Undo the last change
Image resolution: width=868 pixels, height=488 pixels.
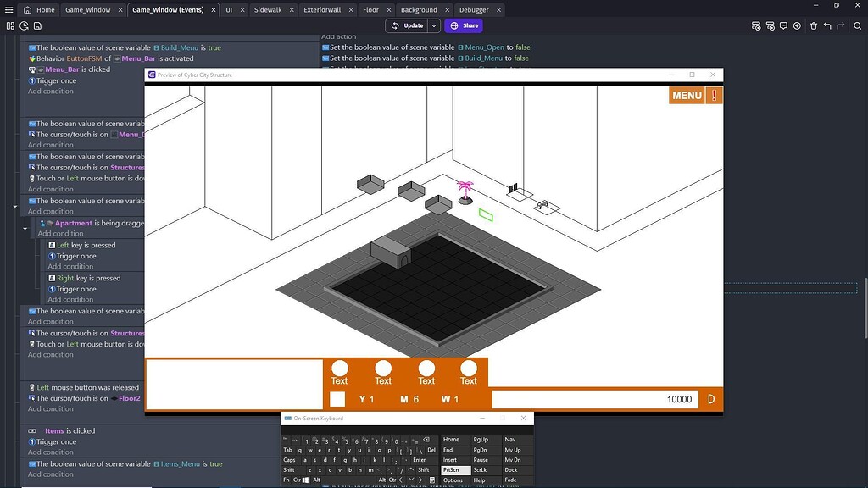coord(827,25)
